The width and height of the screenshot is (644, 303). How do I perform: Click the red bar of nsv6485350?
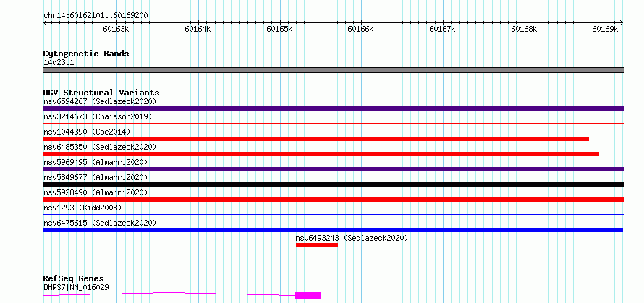[321, 154]
